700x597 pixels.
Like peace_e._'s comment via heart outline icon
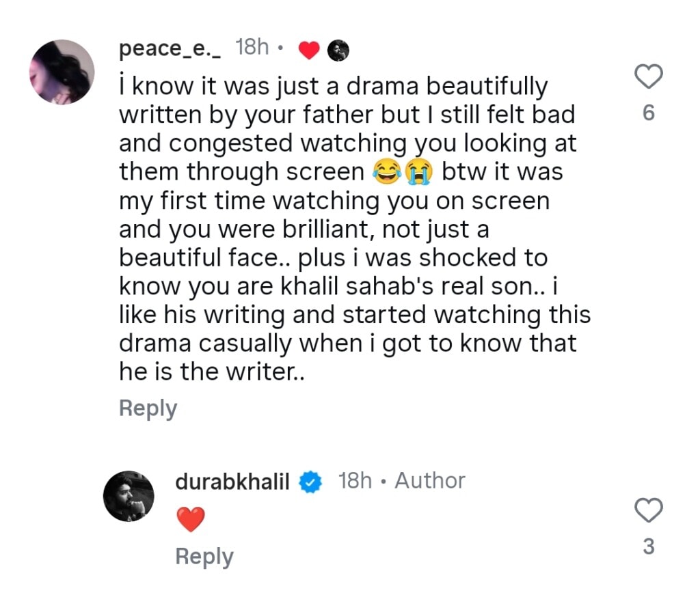point(648,77)
